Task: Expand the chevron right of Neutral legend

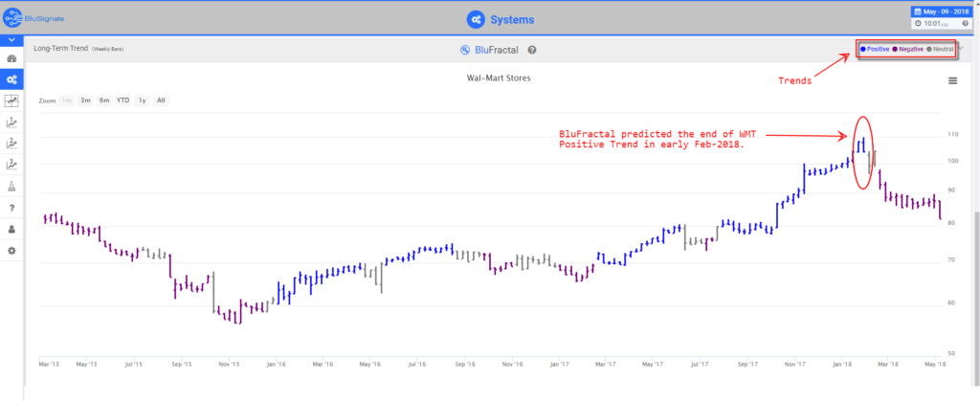Action: click(x=961, y=49)
